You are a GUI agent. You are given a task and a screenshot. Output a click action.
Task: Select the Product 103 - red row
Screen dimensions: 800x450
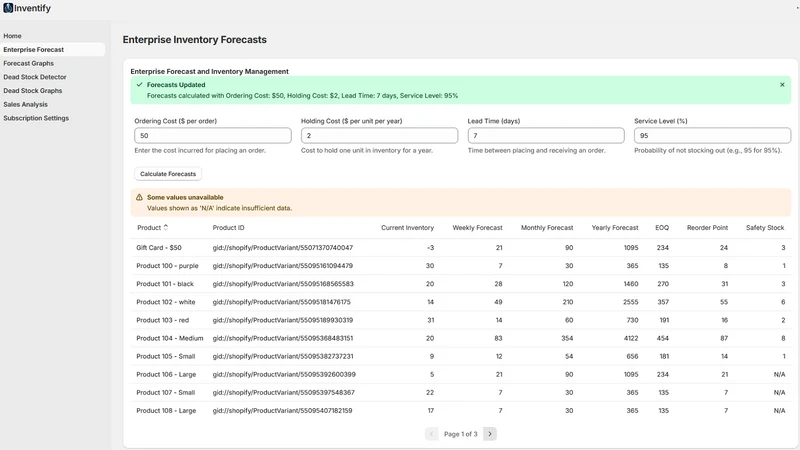pos(461,320)
